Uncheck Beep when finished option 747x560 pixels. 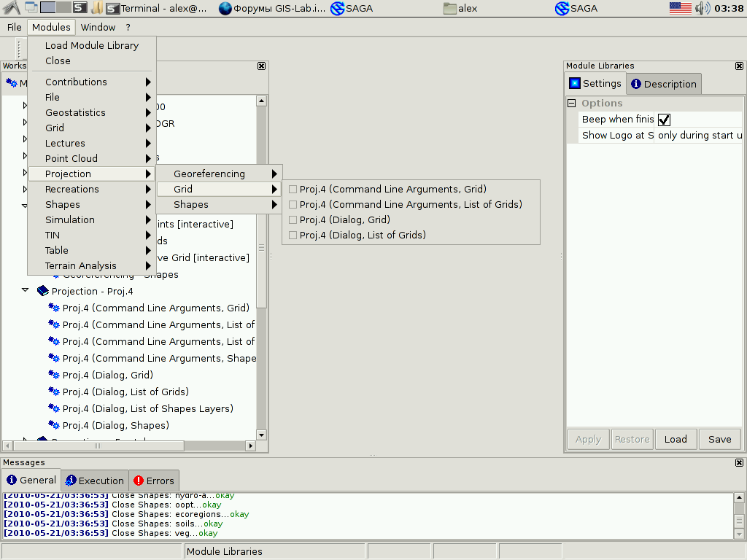[x=663, y=119]
